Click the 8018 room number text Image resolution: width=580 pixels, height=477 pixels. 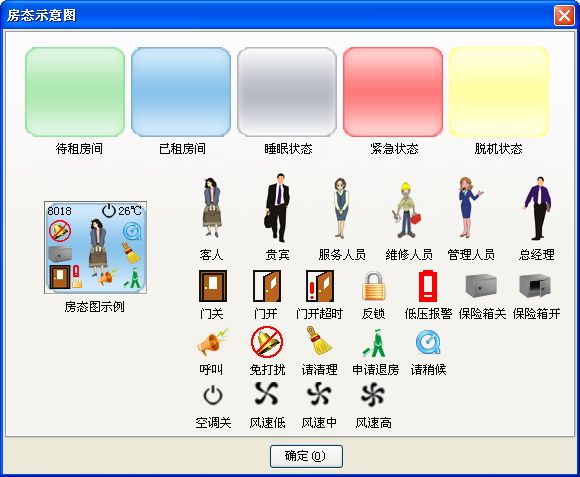(x=59, y=211)
